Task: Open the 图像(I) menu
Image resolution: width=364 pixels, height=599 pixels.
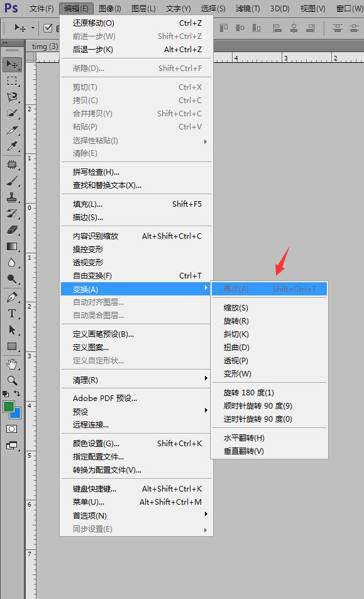Action: 109,8
